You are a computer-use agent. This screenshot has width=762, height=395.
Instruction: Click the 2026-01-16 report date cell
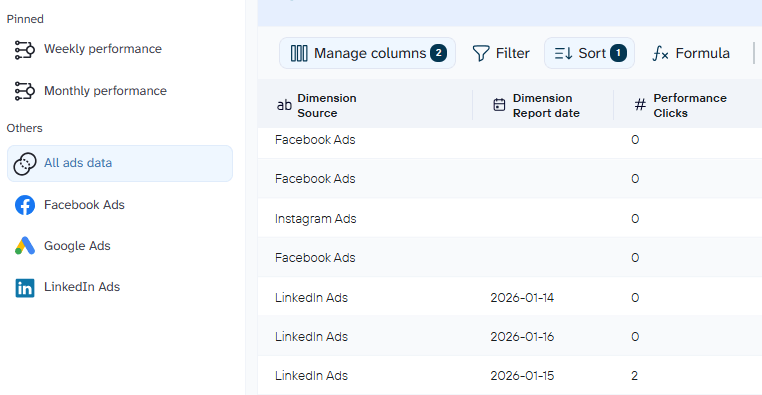point(522,337)
